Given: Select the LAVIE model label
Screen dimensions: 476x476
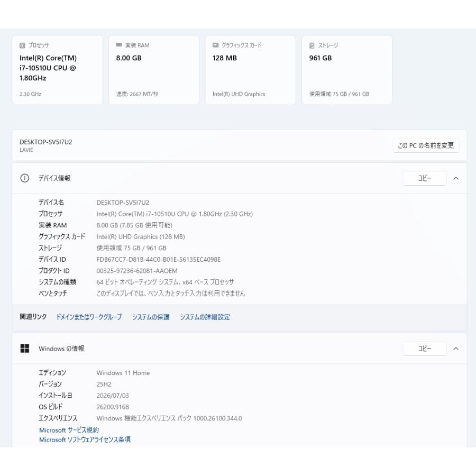Looking at the screenshot, I should 26,150.
